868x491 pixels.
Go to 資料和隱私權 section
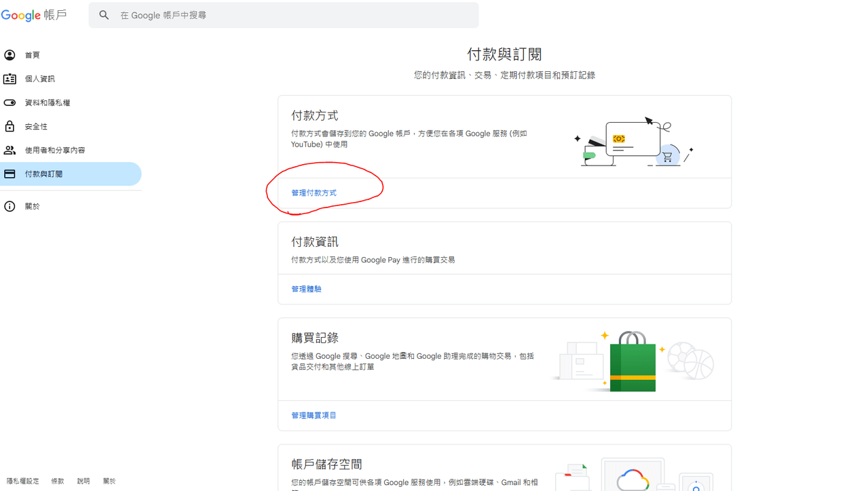coord(71,102)
